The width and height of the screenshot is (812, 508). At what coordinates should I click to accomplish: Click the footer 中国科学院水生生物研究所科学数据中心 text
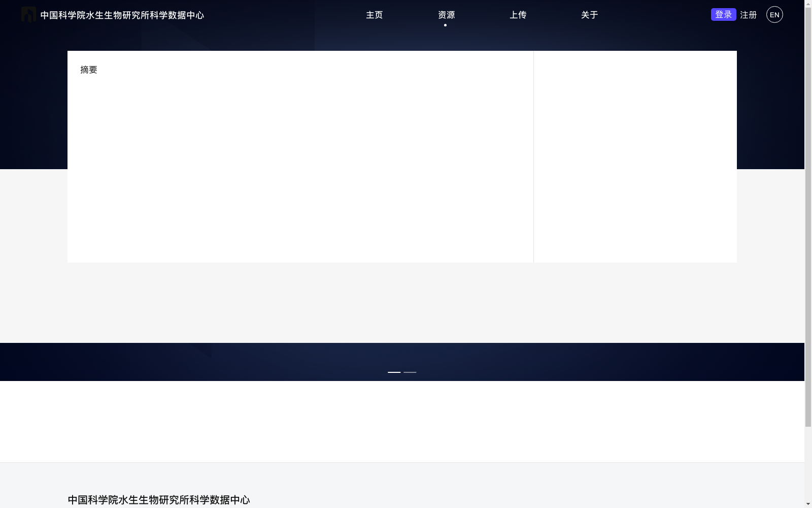pyautogui.click(x=159, y=500)
